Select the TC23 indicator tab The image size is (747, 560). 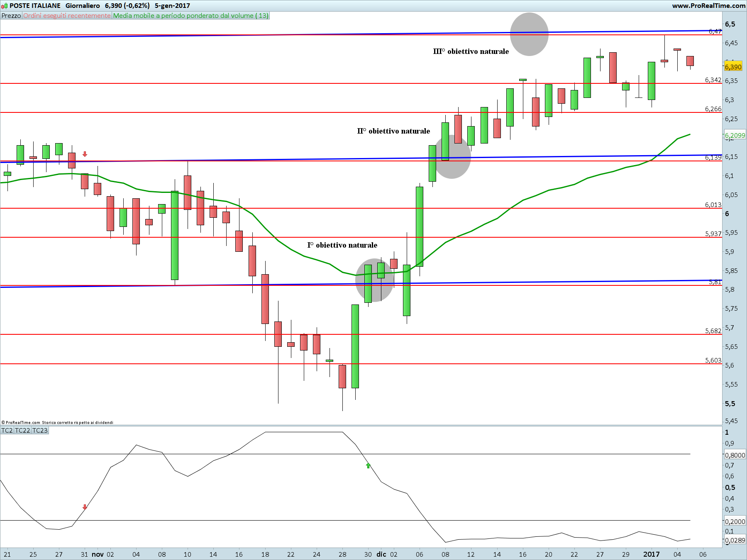click(40, 431)
